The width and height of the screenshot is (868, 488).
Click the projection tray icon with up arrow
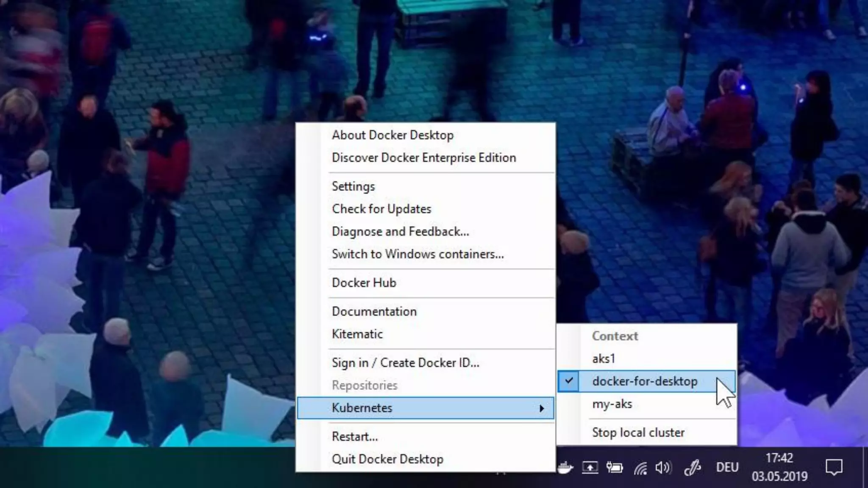tap(590, 468)
